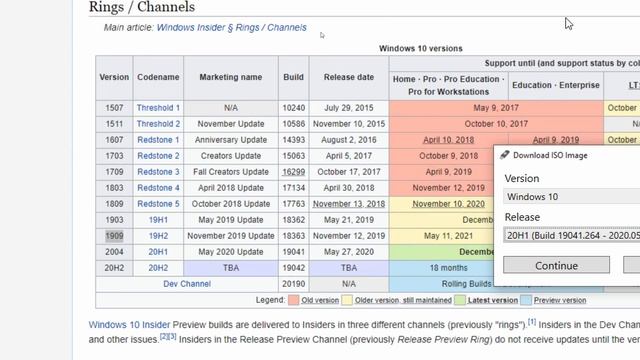Click the May 11, 2021 support date
Viewport: 640px width, 360px height.
click(x=448, y=236)
